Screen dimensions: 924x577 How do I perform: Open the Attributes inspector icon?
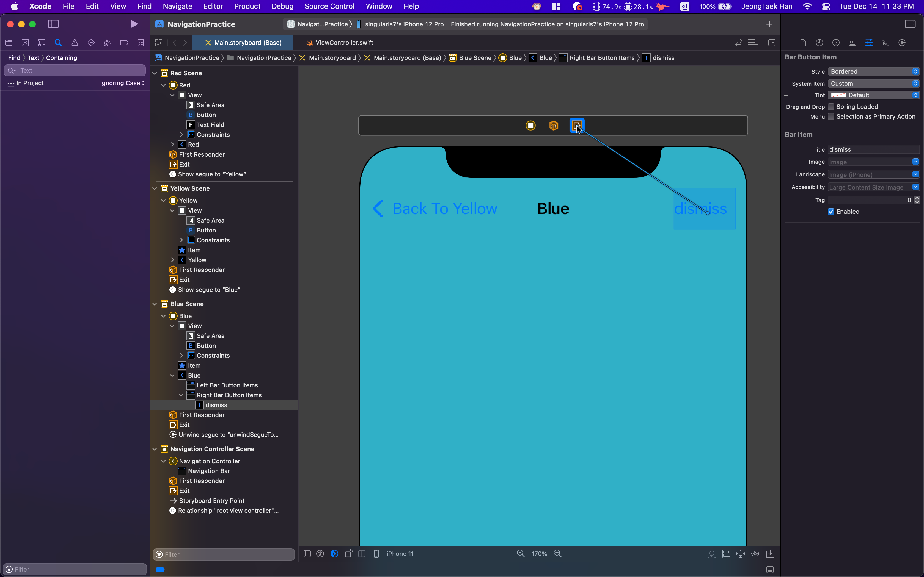[x=869, y=43]
